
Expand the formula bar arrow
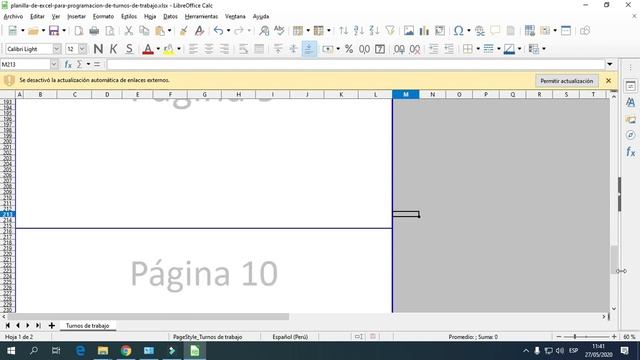click(x=610, y=64)
